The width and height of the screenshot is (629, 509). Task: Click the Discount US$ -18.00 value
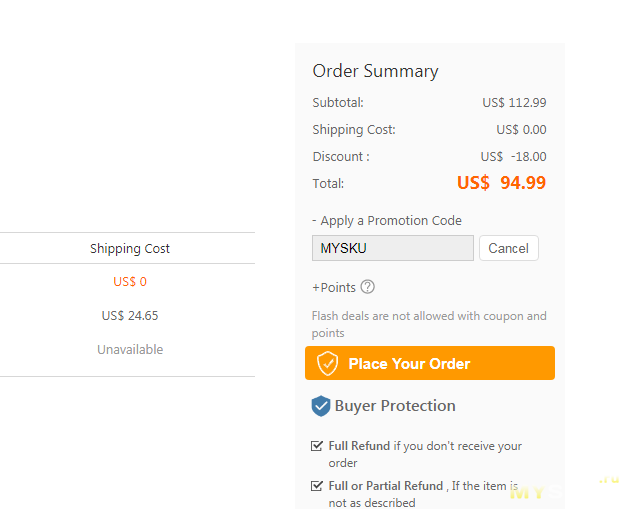513,156
